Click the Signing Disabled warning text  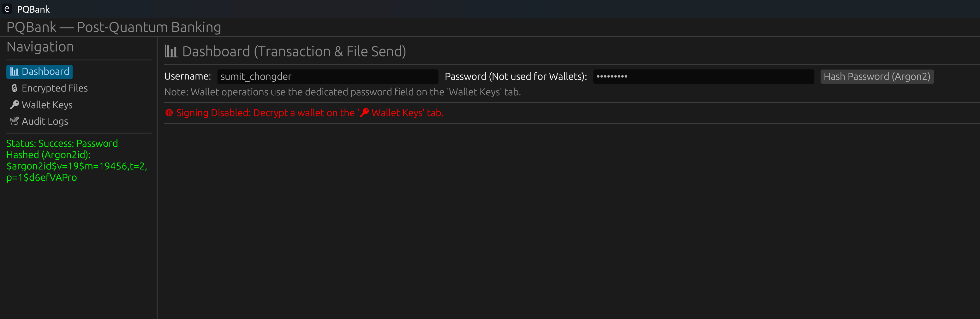(x=310, y=113)
